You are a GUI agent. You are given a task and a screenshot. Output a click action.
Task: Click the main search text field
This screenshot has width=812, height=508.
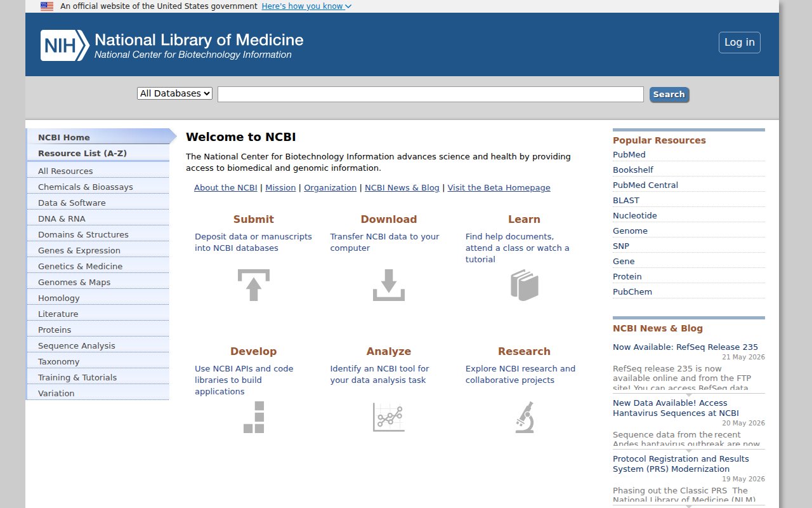431,94
